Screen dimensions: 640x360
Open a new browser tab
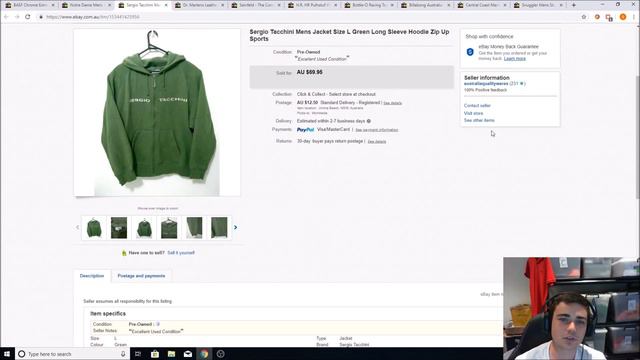click(574, 5)
